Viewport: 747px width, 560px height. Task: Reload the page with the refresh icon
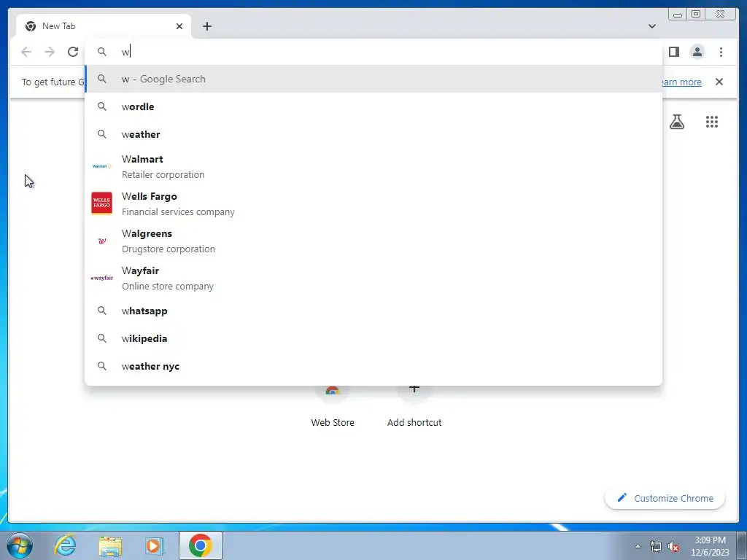click(x=72, y=52)
